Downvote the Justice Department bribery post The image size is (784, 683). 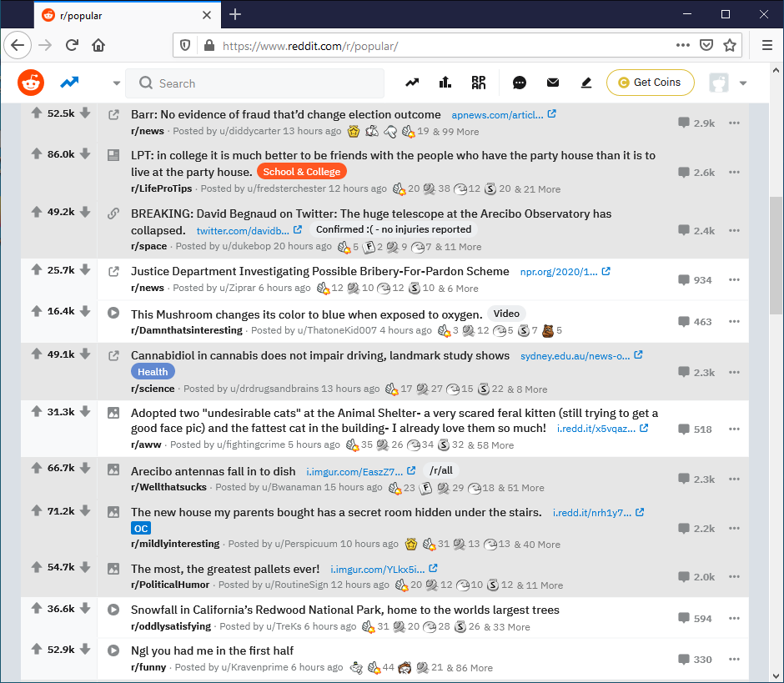[86, 270]
